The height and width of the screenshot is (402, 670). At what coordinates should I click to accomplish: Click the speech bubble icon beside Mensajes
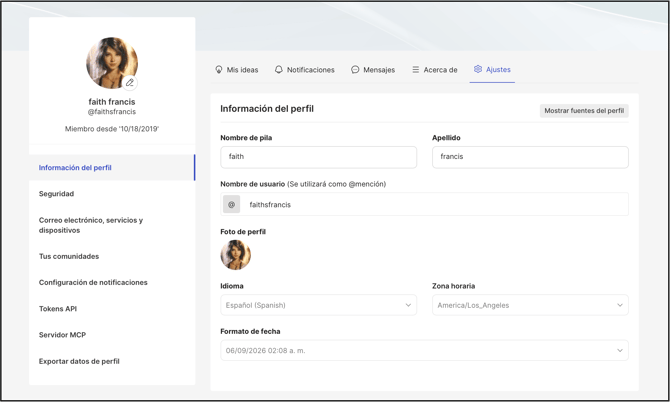(355, 69)
